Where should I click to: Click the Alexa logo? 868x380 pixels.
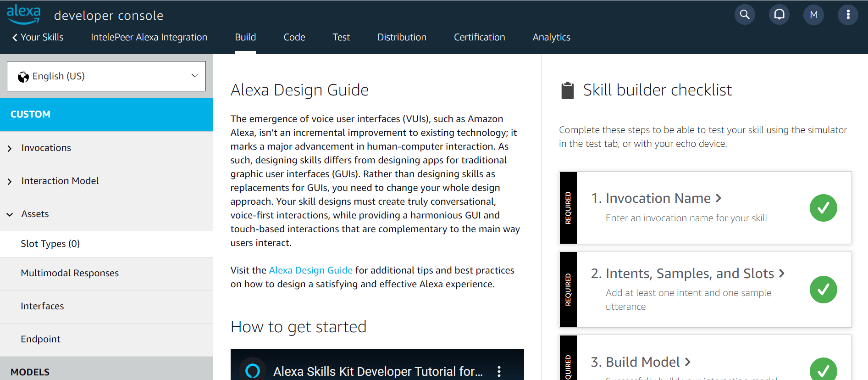click(x=23, y=14)
